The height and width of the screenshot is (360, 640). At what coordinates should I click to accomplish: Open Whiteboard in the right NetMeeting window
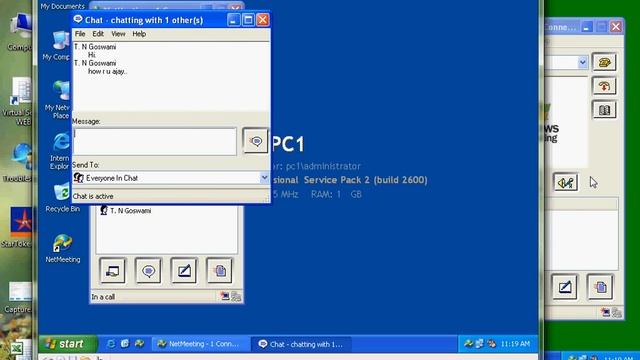click(x=565, y=287)
